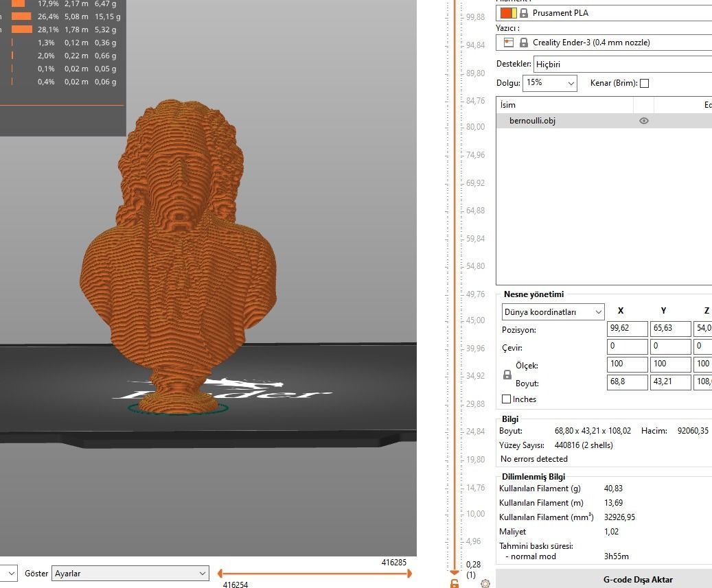The height and width of the screenshot is (588, 712).
Task: Click the Prusament PLA filament color swatch
Action: [x=508, y=13]
